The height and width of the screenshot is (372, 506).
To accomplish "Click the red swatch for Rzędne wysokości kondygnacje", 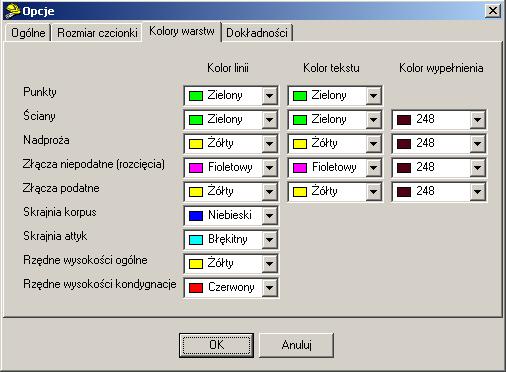I will (x=196, y=288).
